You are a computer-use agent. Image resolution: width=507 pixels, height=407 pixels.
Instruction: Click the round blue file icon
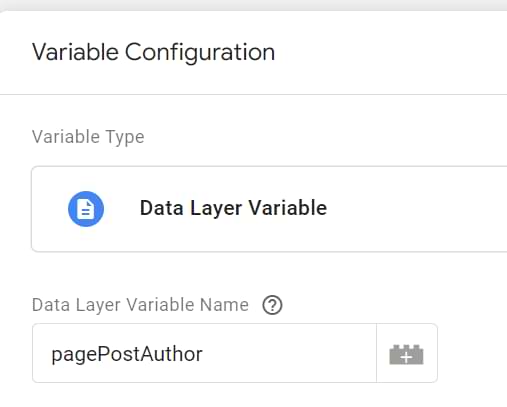pos(86,209)
